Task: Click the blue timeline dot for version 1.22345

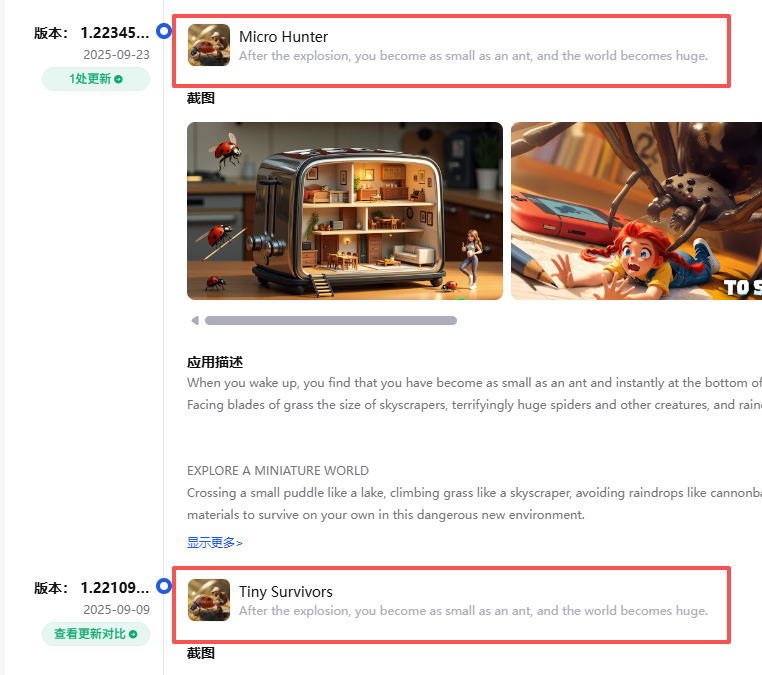Action: click(164, 31)
